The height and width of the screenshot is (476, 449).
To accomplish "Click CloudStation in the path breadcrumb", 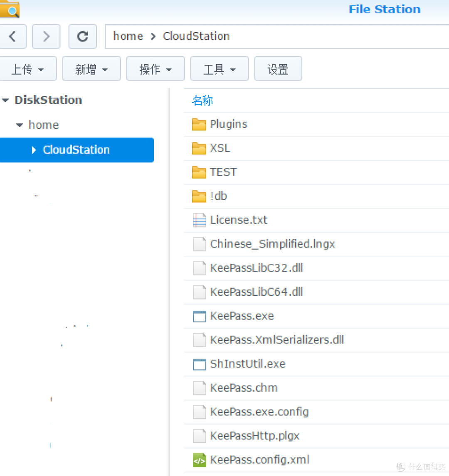I will click(x=196, y=36).
